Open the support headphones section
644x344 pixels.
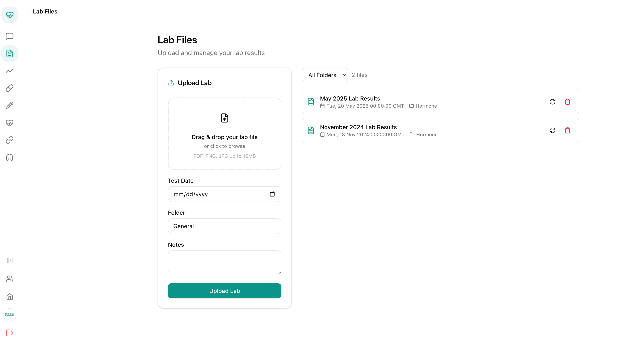(x=10, y=157)
